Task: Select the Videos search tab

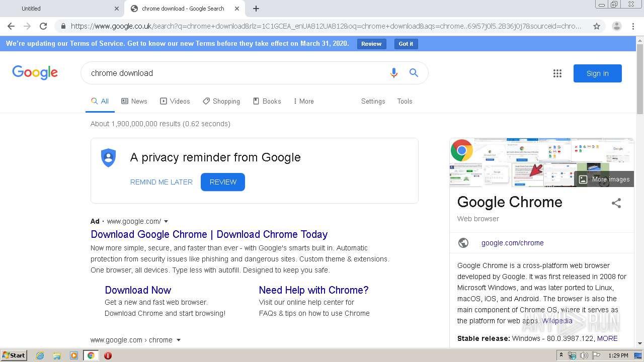Action: [175, 101]
